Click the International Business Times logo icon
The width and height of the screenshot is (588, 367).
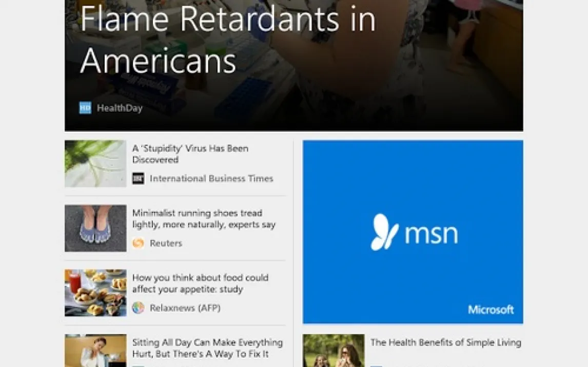pos(138,178)
